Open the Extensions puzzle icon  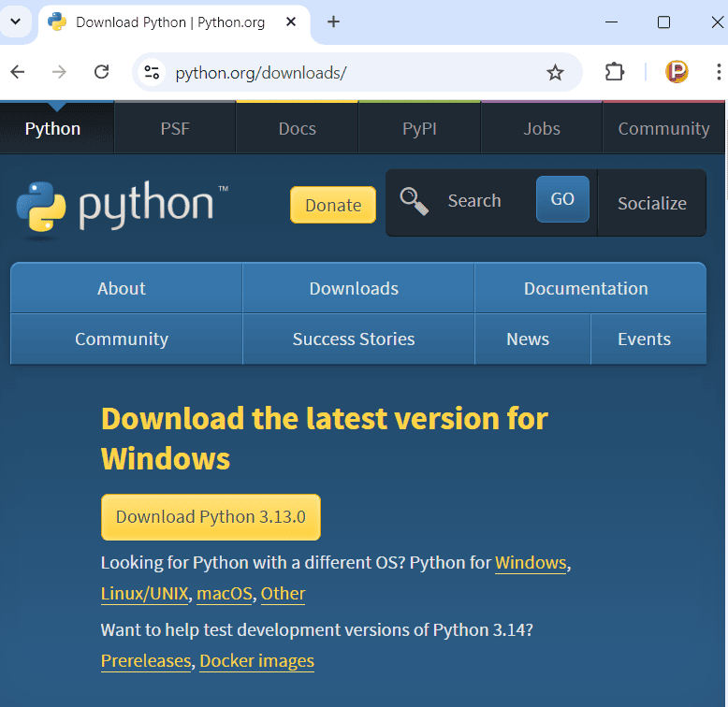(x=614, y=72)
